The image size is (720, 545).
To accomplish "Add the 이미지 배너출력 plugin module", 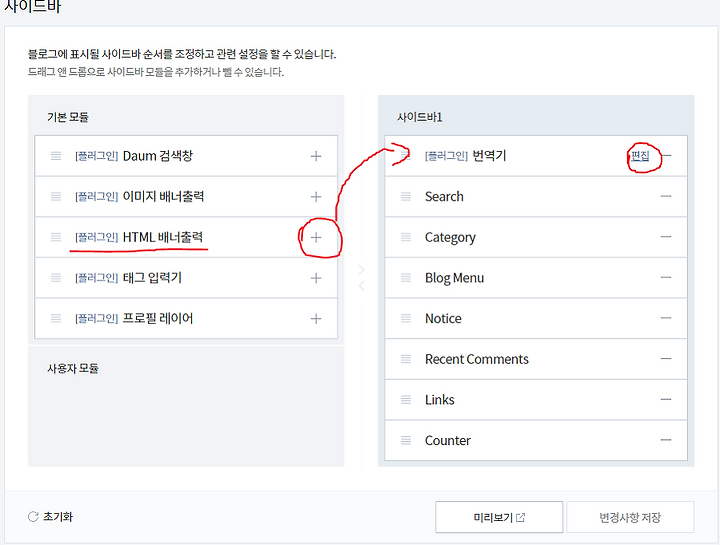I will click(316, 197).
